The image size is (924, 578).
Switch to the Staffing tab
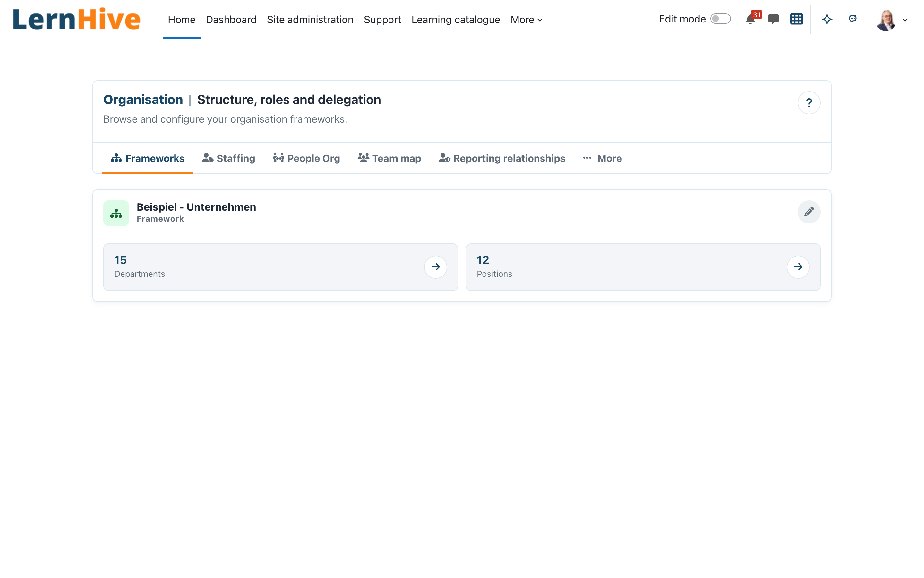click(228, 158)
